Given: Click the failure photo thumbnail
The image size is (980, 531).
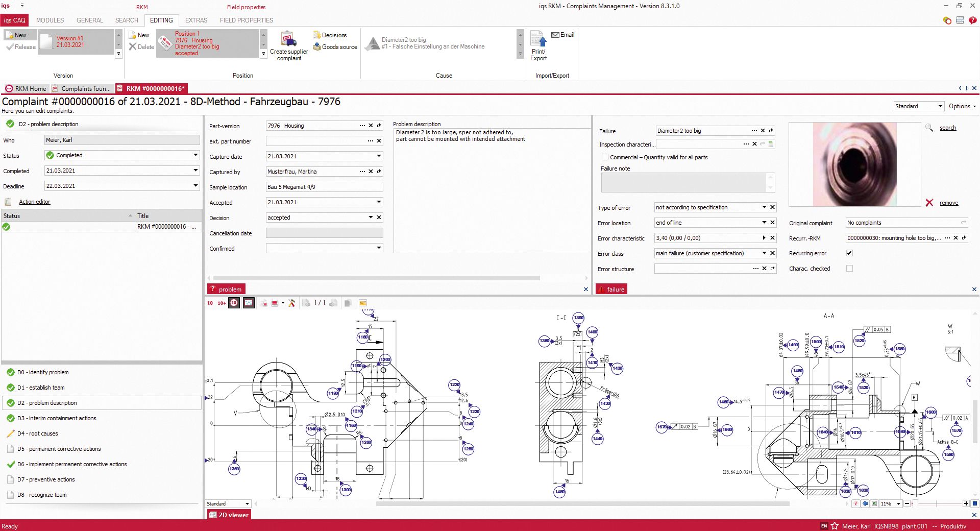Looking at the screenshot, I should click(x=854, y=163).
